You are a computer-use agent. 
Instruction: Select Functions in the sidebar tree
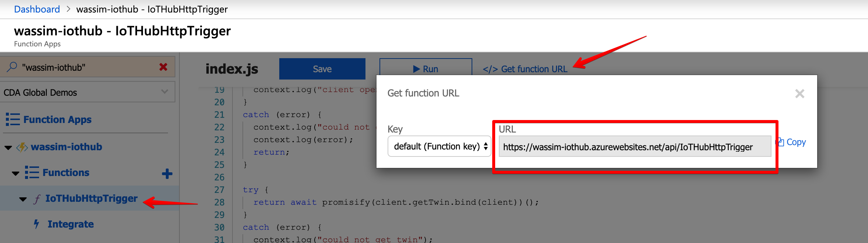pos(66,173)
